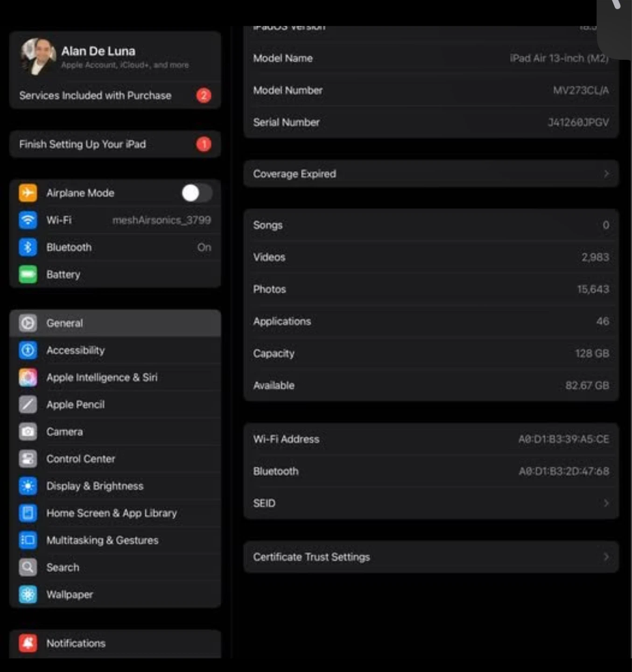Screen dimensions: 632x672
Task: Open Control Center settings
Action: tap(115, 459)
